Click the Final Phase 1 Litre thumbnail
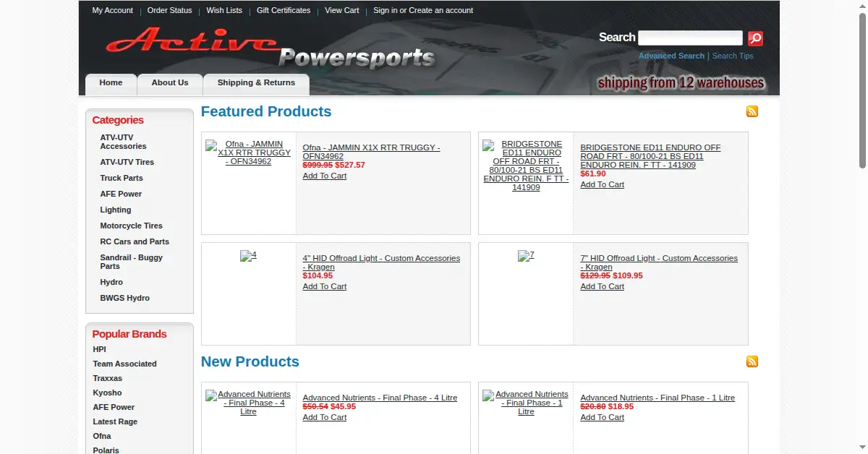This screenshot has width=868, height=454. coord(526,403)
